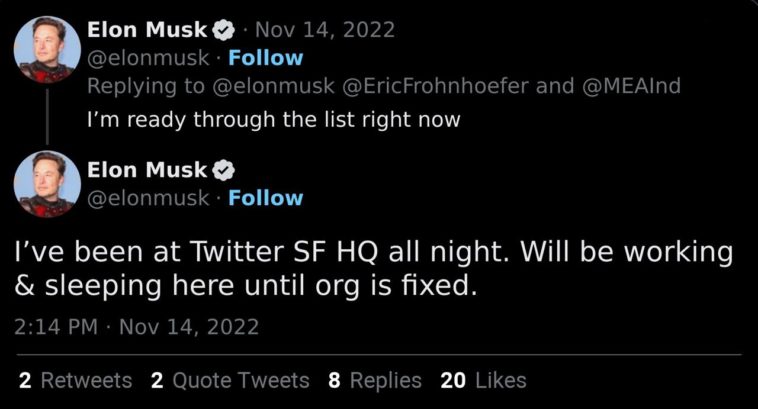Open Elon Musk's avatar on the parent tweet
The height and width of the screenshot is (409, 758).
(46, 50)
